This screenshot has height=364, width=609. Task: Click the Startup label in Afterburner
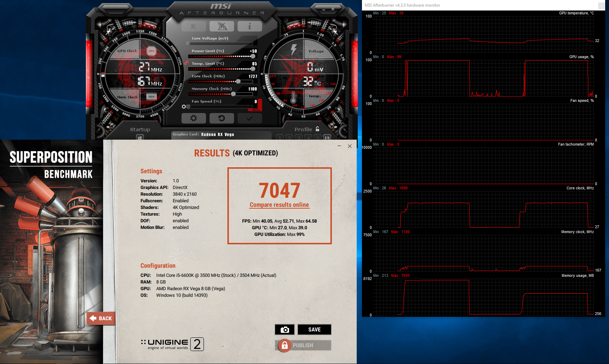[x=140, y=129]
